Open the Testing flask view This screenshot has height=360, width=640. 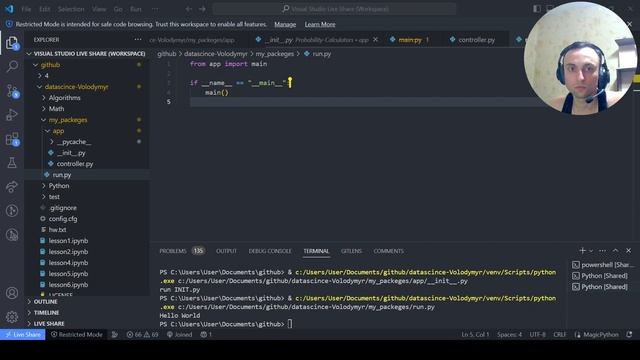point(12,163)
